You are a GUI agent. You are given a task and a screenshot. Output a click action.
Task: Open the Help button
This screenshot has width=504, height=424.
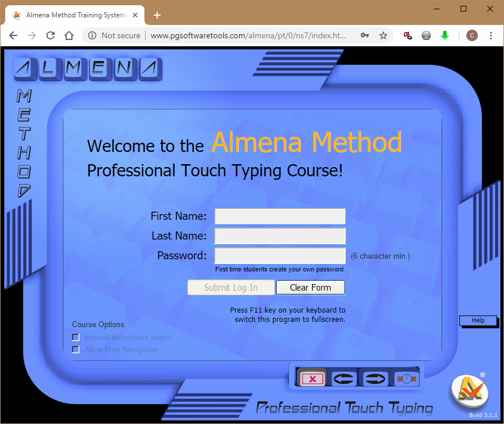pos(478,321)
